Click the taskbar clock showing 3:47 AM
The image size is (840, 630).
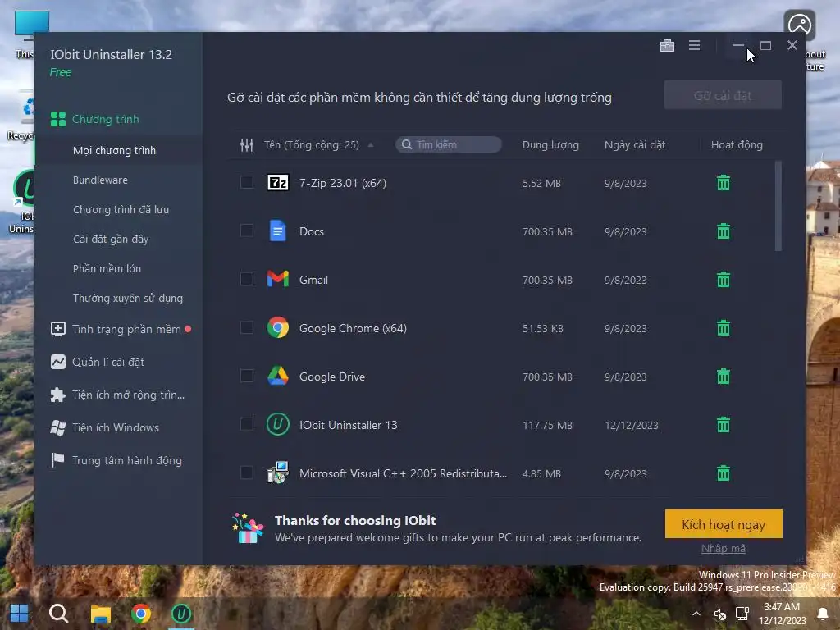(782, 614)
